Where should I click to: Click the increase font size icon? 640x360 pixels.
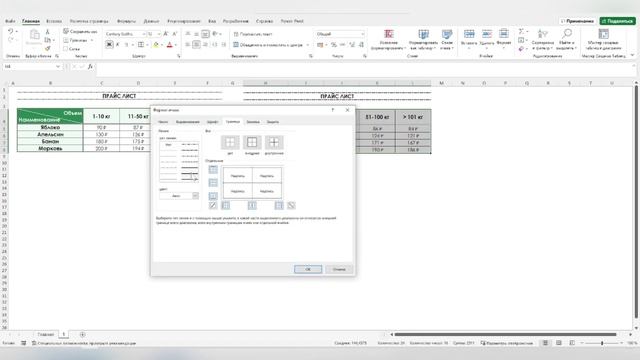[166, 34]
